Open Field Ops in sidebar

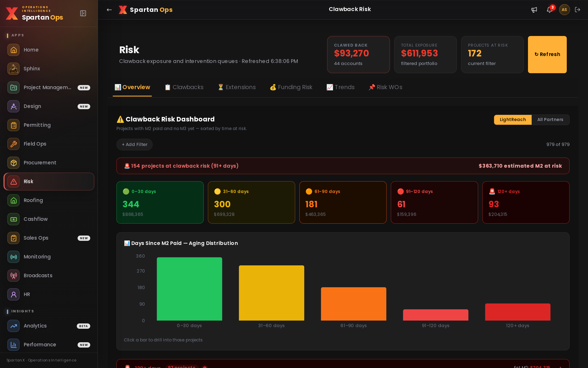[x=49, y=144]
